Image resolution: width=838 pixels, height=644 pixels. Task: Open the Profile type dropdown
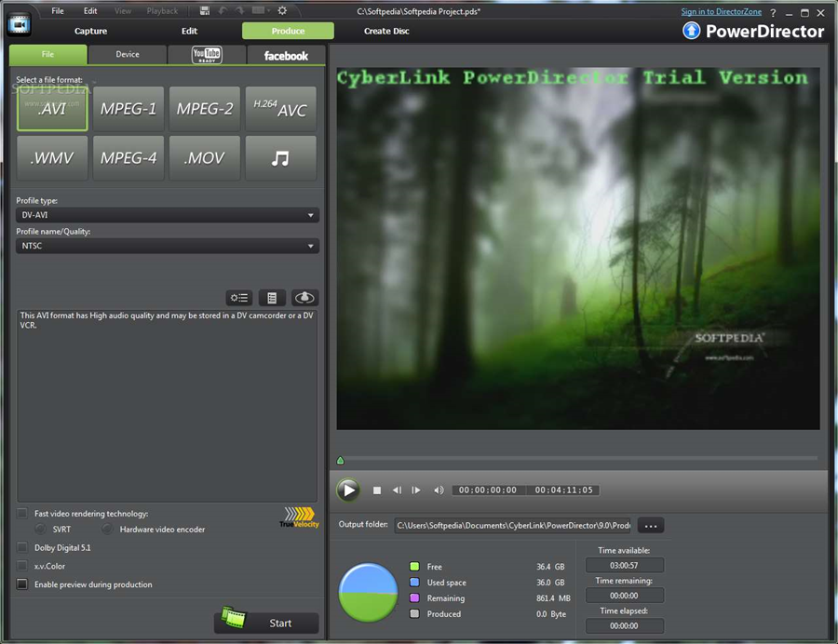(x=312, y=214)
